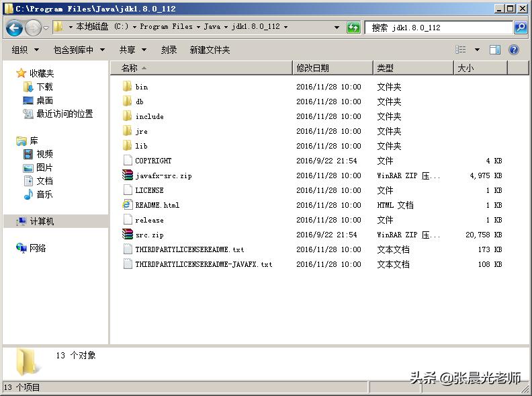Select the javafx-src.zip WinRAR icon
The image size is (532, 396).
(x=128, y=175)
